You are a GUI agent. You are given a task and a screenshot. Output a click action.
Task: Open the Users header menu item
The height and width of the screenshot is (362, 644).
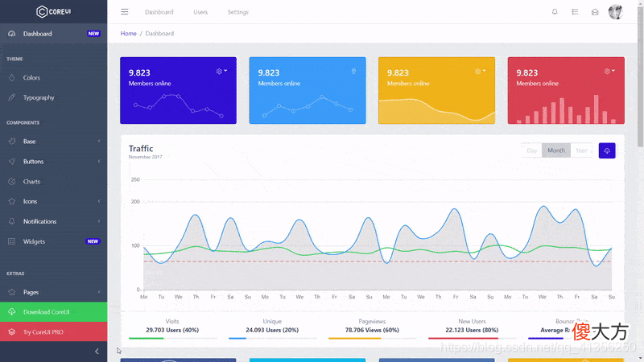[x=200, y=12]
